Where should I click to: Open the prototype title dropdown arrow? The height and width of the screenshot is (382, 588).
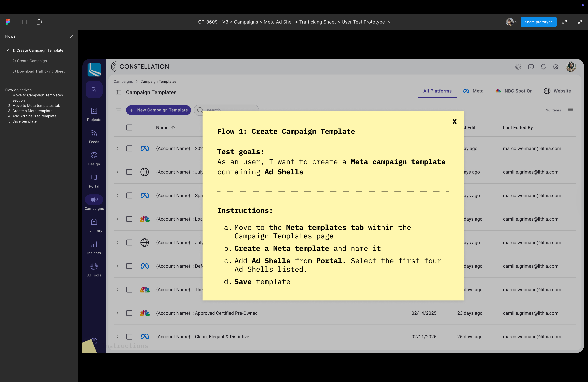(390, 22)
